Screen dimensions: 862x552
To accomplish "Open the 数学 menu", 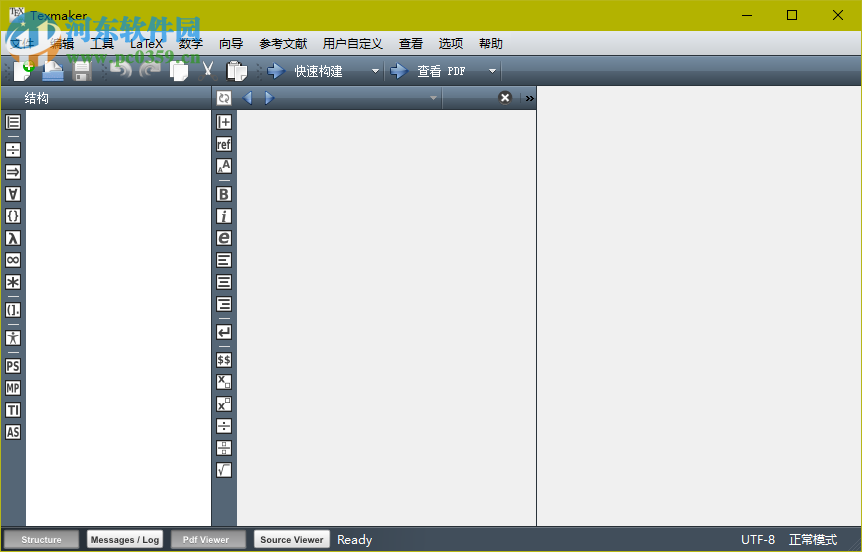I will (191, 43).
